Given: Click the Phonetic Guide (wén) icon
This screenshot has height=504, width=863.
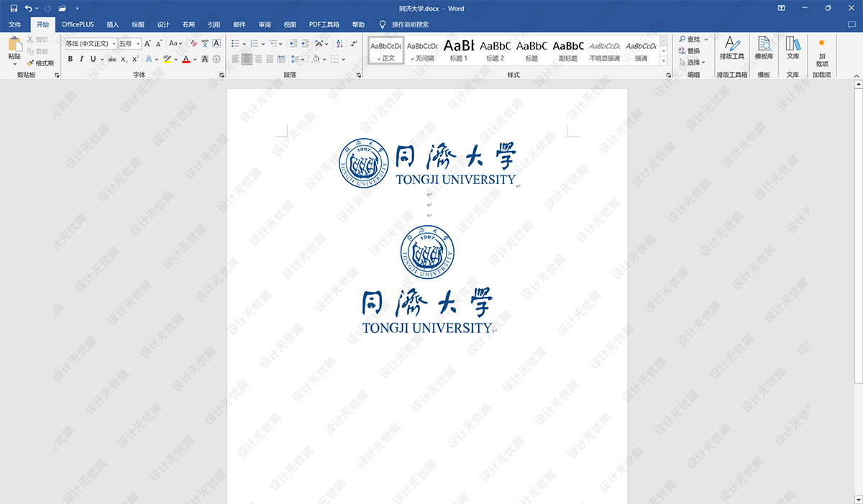Looking at the screenshot, I should pyautogui.click(x=205, y=44).
